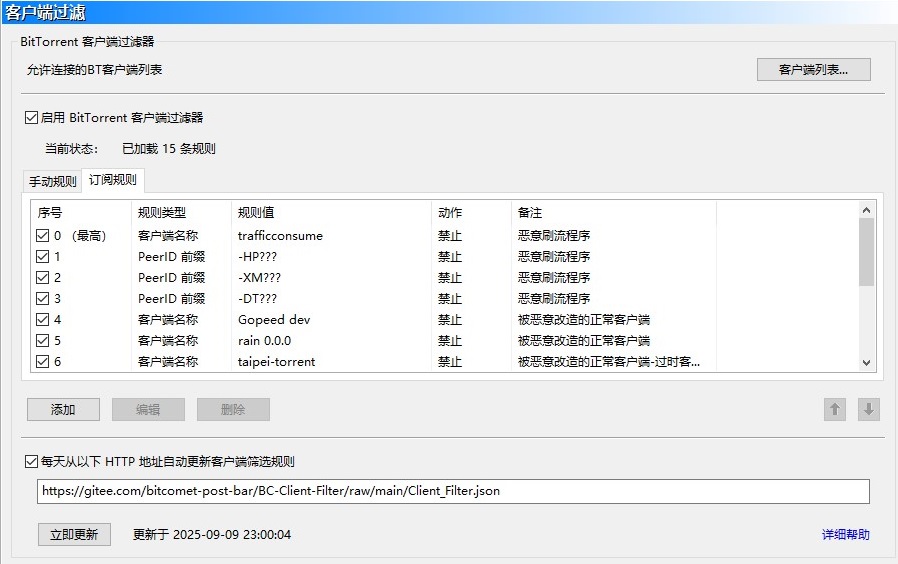Open the 客户端列表 dialog button
Screen dimensions: 898x564
813,70
